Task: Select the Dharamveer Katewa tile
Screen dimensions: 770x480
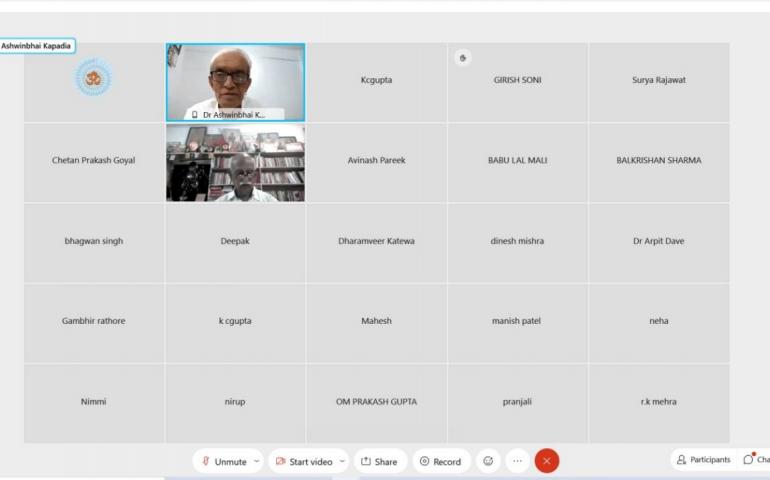Action: point(377,243)
